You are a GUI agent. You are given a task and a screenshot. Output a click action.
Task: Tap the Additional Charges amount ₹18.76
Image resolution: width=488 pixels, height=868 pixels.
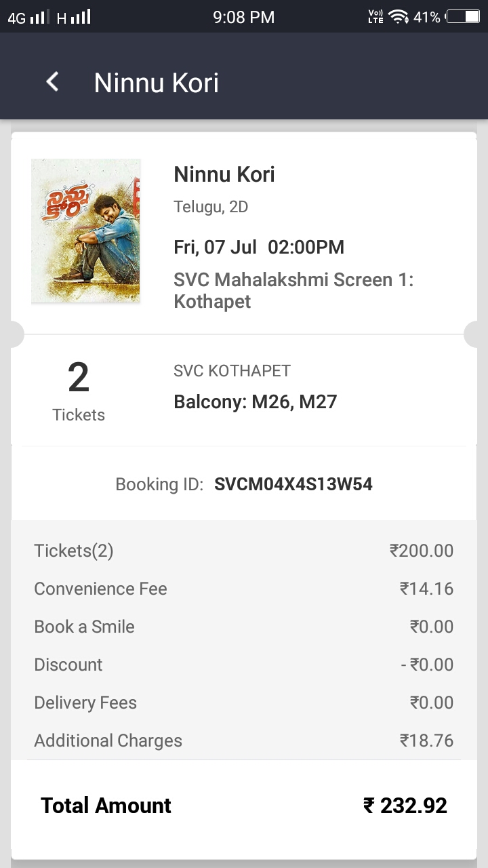[426, 741]
